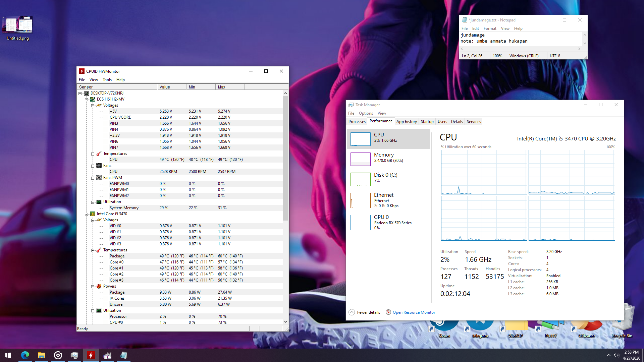Click the HWMonitor title bar lightning icon

pyautogui.click(x=82, y=71)
